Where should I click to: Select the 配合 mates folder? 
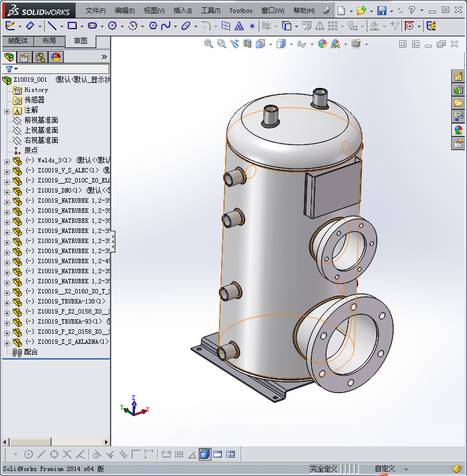coord(31,352)
